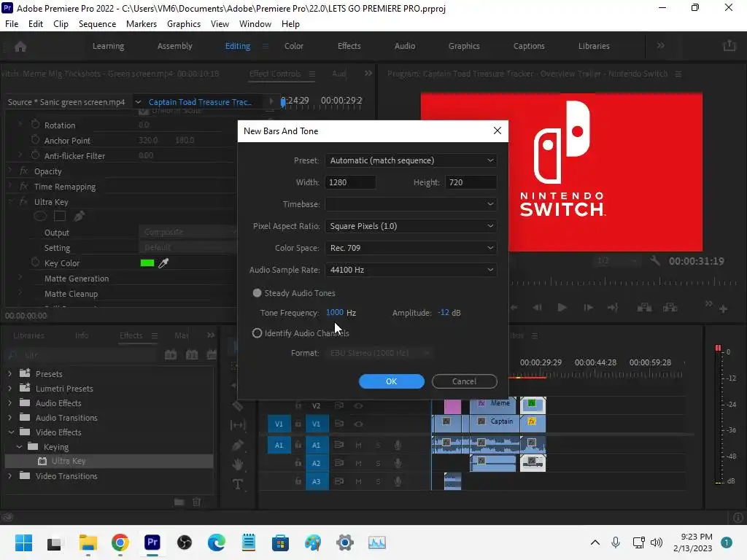Open the Pixel Aspect Ratio dropdown
747x560 pixels.
(411, 226)
